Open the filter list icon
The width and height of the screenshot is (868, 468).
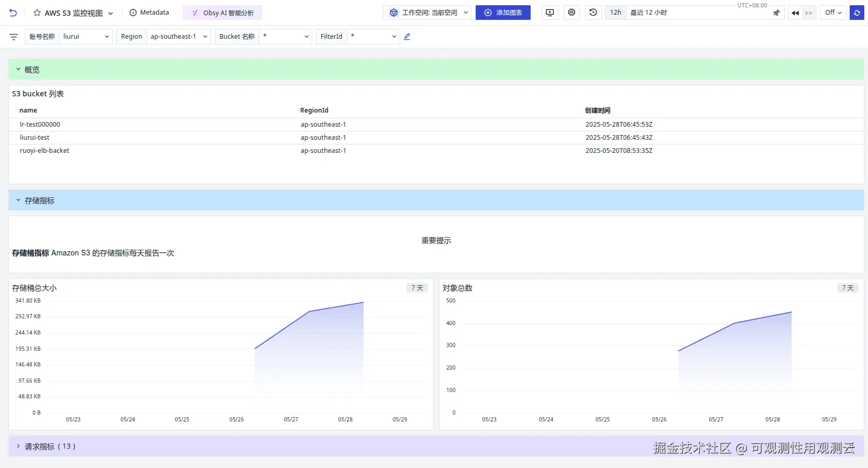coord(14,37)
